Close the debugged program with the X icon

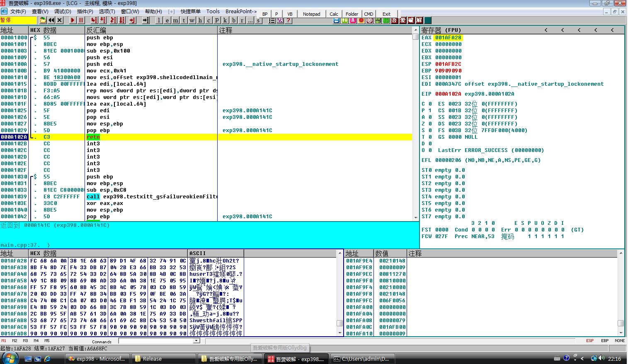(x=59, y=20)
